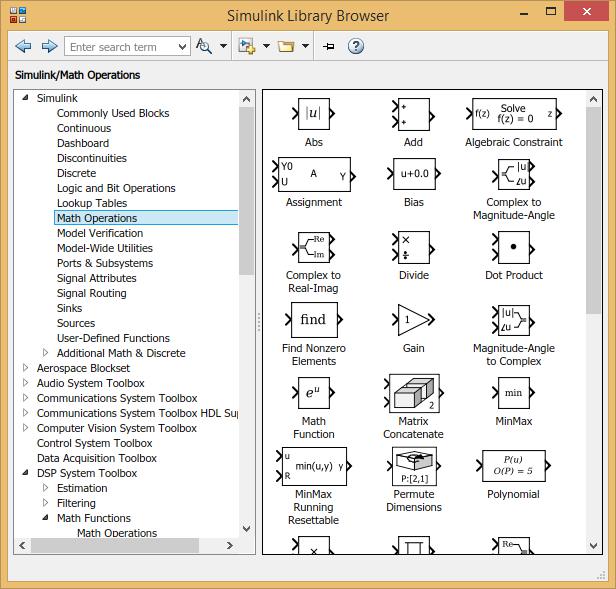Screen dimensions: 616x589
Task: Select the Sources library
Action: coord(76,323)
